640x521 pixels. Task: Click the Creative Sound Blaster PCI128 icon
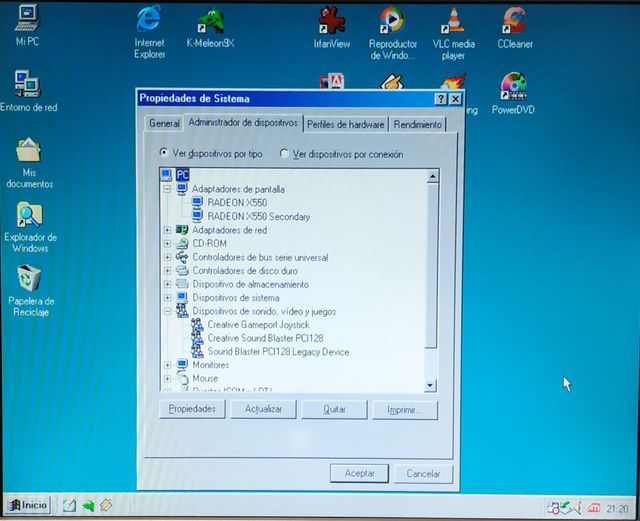(x=198, y=338)
